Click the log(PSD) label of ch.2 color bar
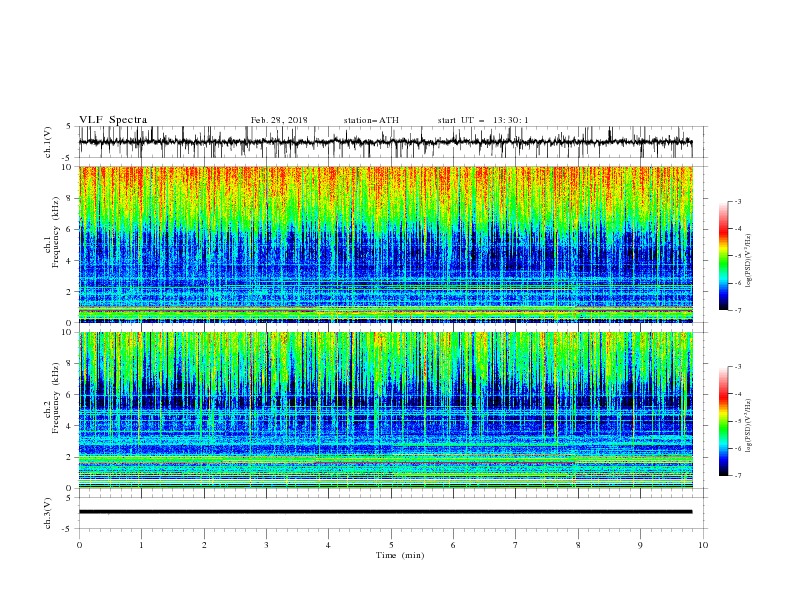Image resolution: width=792 pixels, height=612 pixels. tap(748, 425)
